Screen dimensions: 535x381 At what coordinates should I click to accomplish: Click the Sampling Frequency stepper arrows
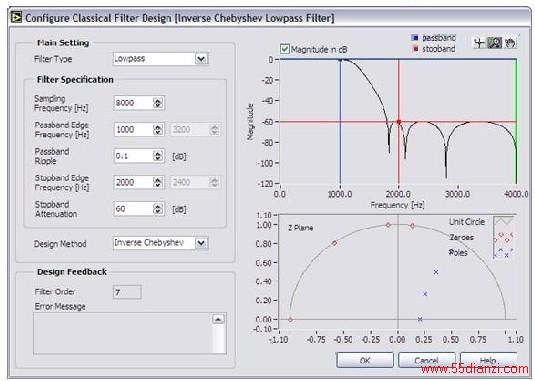click(158, 103)
